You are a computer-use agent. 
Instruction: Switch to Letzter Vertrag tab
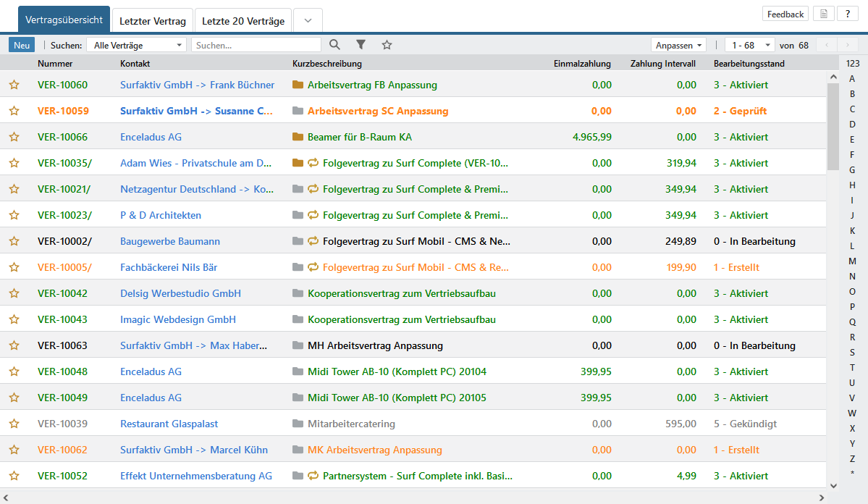click(153, 21)
